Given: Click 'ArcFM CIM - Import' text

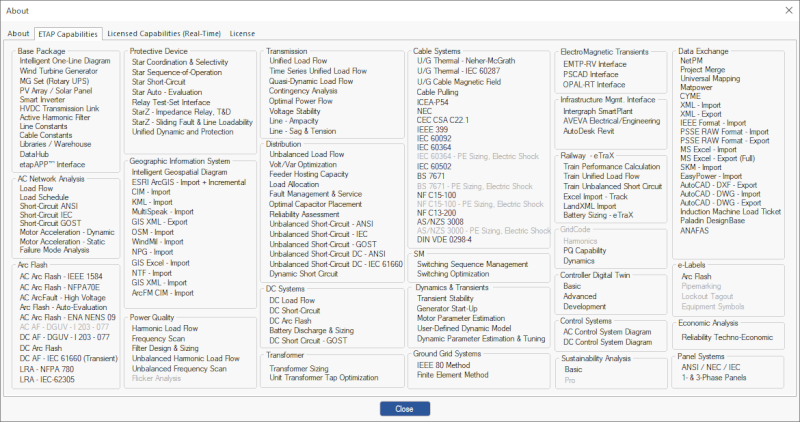Looking at the screenshot, I should coord(163,293).
